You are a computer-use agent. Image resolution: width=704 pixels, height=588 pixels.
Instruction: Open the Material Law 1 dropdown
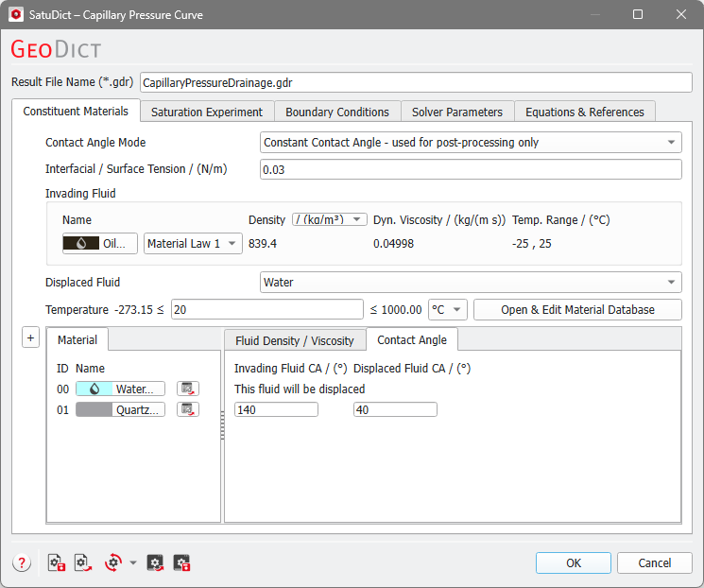193,244
